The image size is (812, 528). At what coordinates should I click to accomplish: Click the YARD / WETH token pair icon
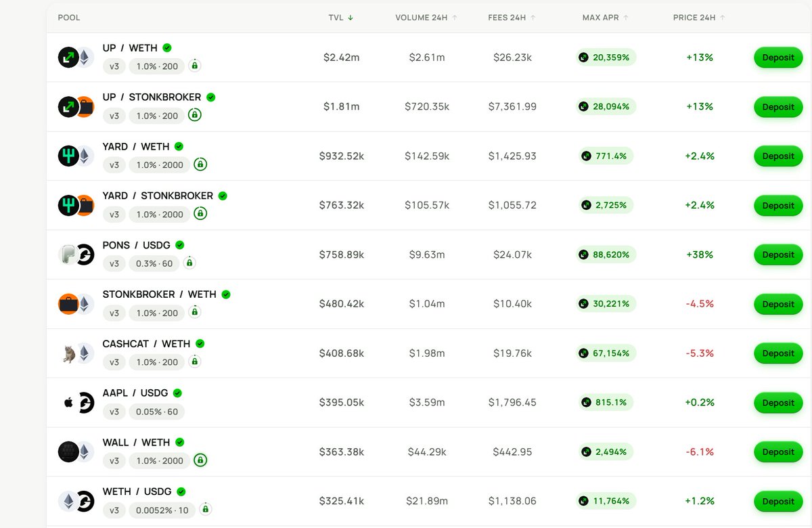pyautogui.click(x=76, y=156)
